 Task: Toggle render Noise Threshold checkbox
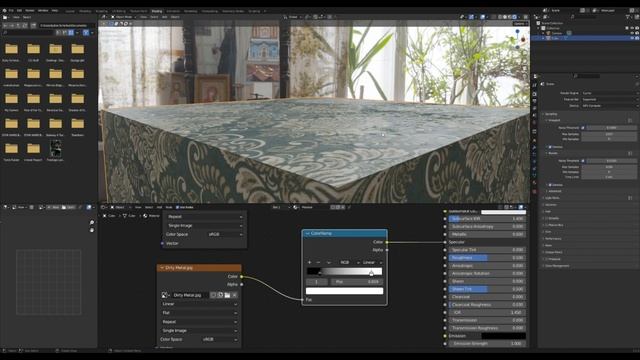[x=583, y=161]
